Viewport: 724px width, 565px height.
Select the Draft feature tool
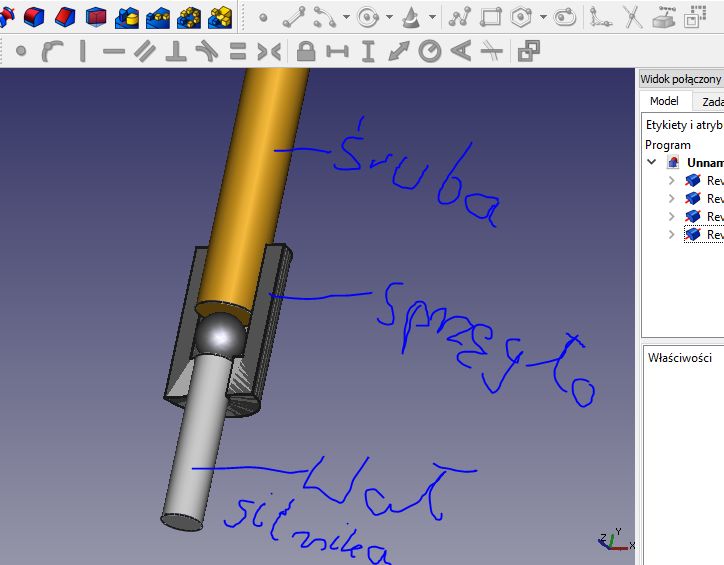point(96,17)
